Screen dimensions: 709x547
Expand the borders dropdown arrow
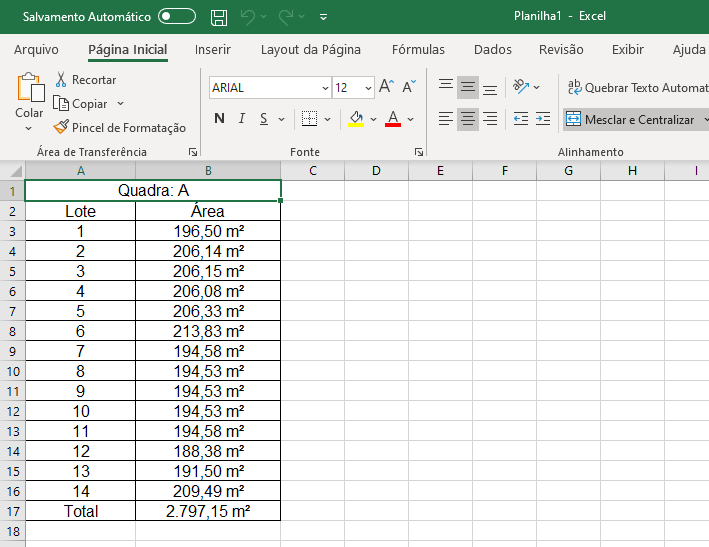tap(329, 119)
